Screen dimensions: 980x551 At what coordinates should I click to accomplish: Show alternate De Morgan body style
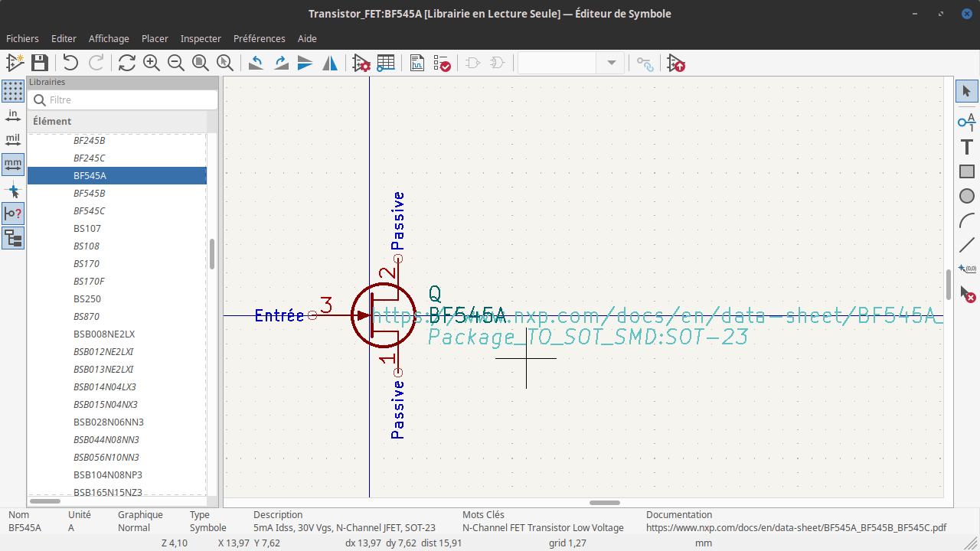498,63
